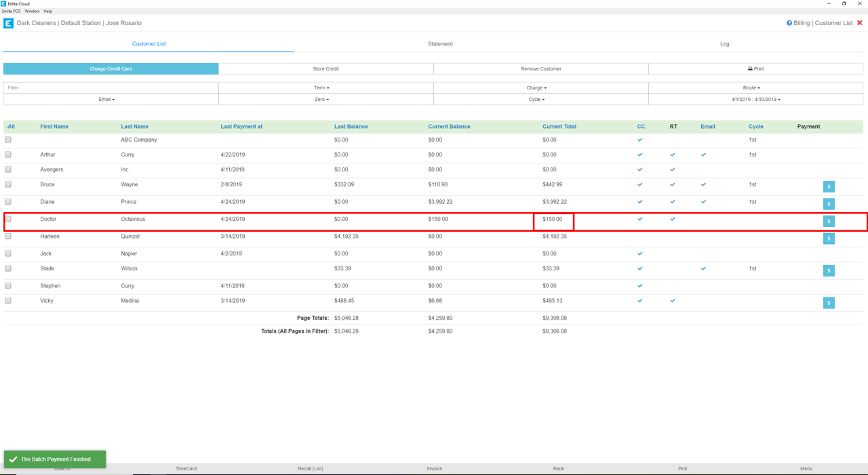Click Remove Customer button
The image size is (868, 475).
[x=540, y=68]
